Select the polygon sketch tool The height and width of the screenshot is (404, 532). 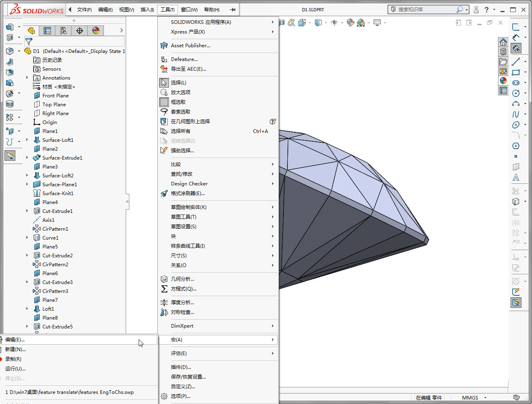(516, 146)
